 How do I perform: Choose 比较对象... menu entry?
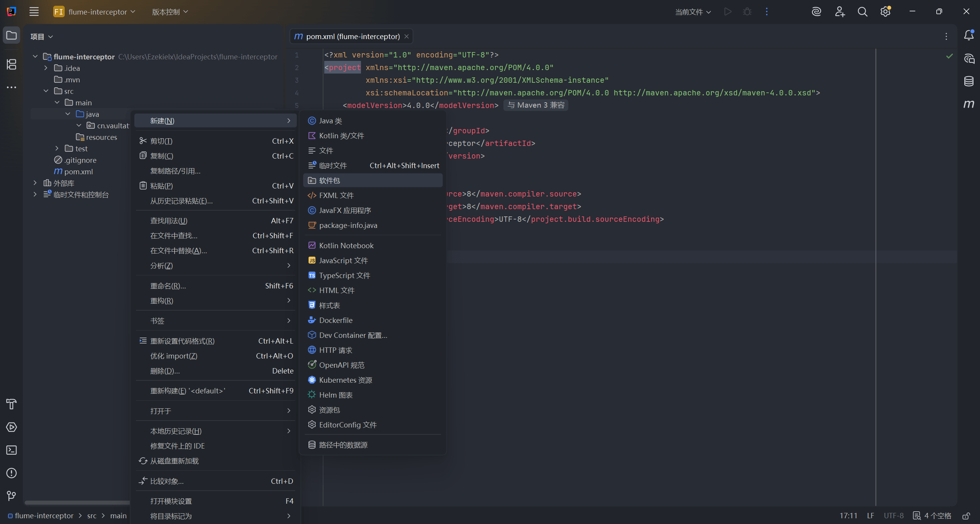click(216, 481)
